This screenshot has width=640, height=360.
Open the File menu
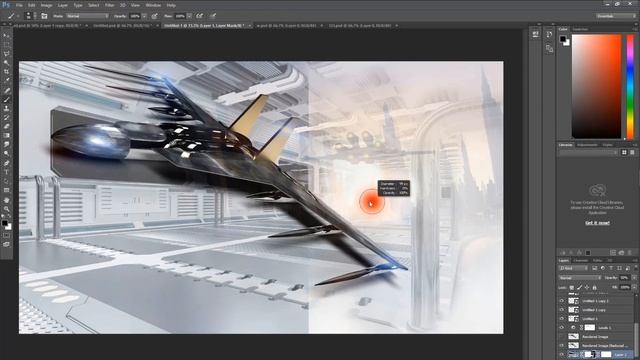(19, 5)
